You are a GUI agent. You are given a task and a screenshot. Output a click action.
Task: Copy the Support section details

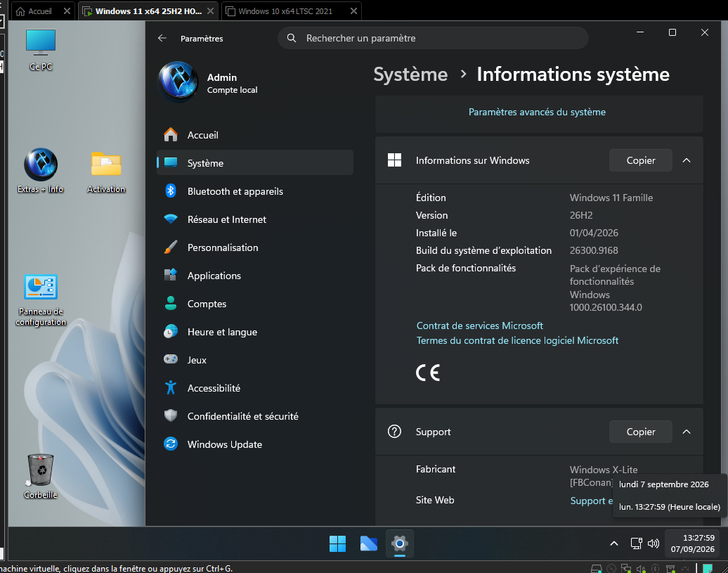pos(641,432)
